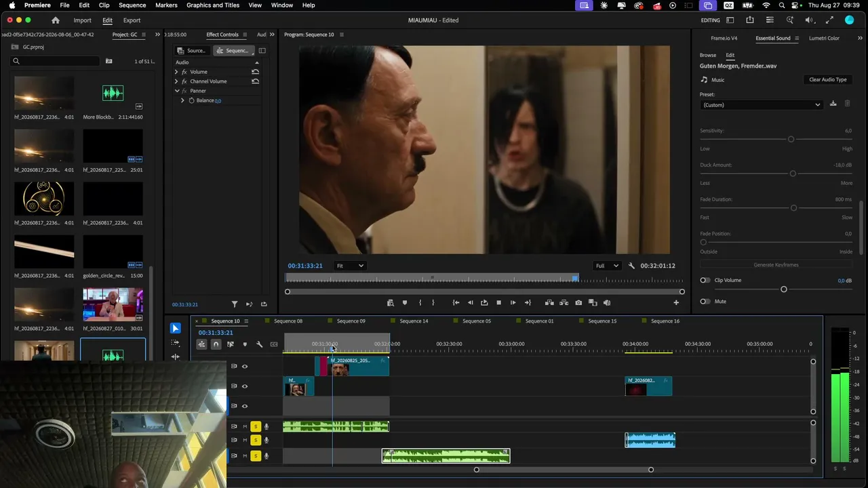Click the Sensitivity slider handle
Screen dimensions: 868x488
click(791, 139)
